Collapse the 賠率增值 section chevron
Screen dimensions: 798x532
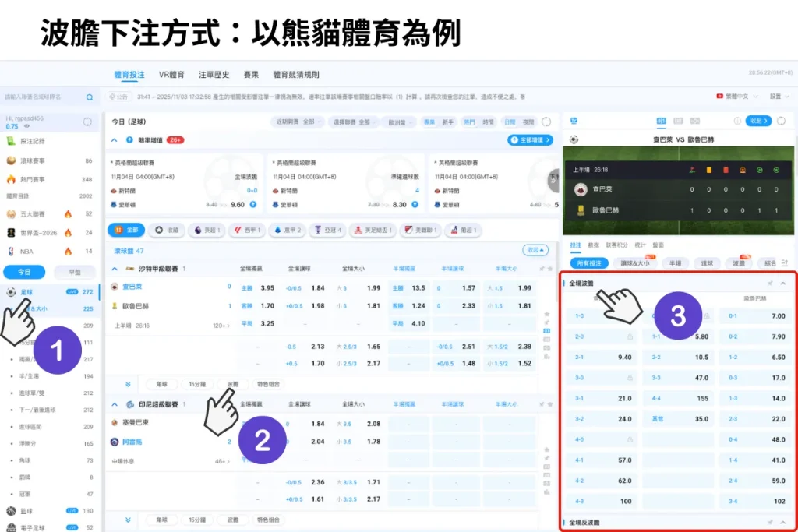point(114,140)
